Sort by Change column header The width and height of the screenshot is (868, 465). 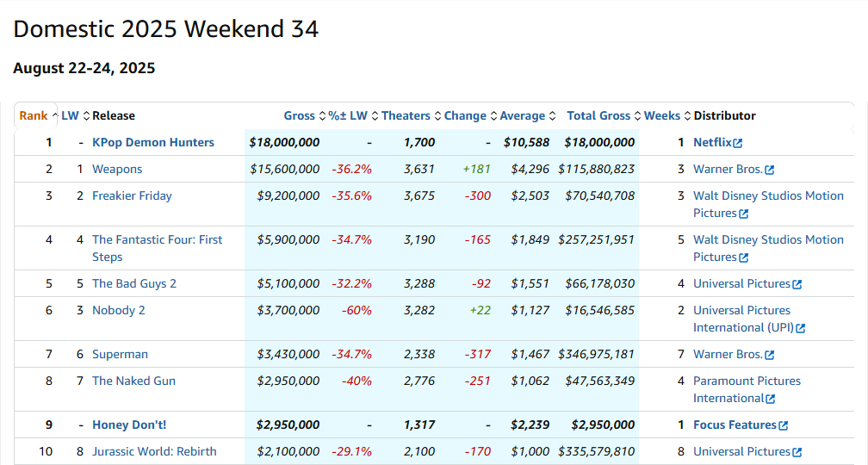point(465,115)
